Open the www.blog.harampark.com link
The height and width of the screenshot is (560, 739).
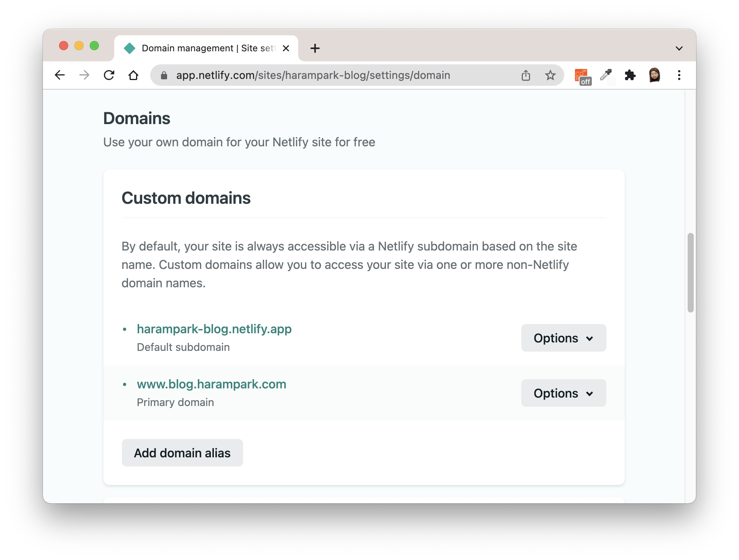coord(211,384)
